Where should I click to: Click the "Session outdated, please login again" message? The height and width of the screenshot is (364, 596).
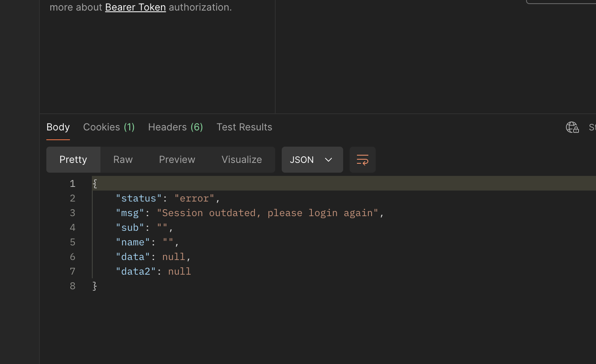268,213
